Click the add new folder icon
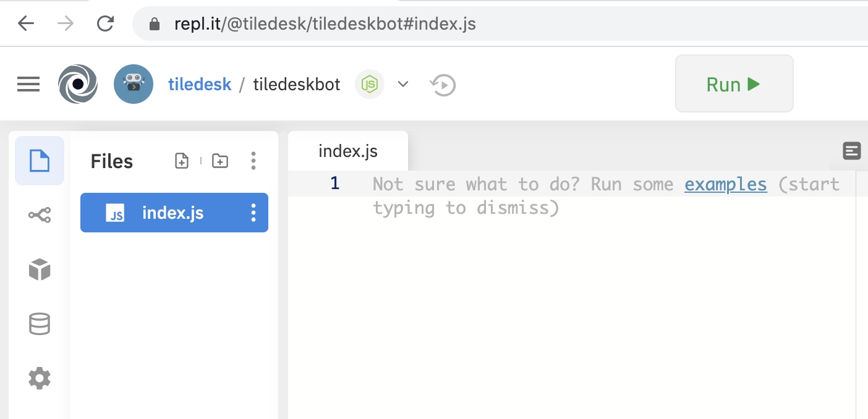Viewport: 868px width, 419px height. click(220, 161)
